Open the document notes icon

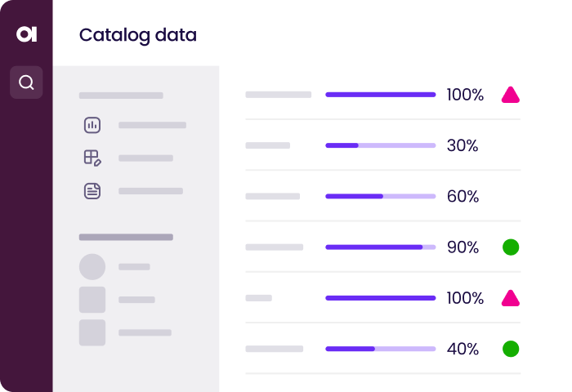pos(92,191)
